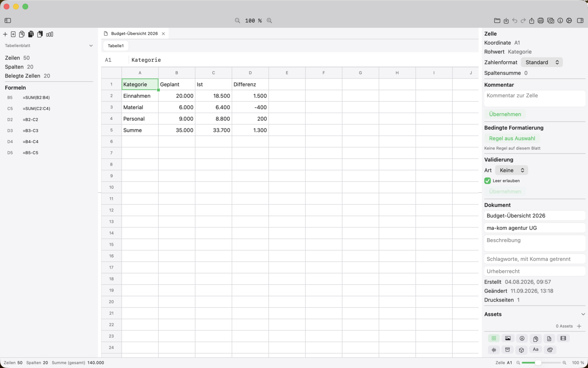Click the plain plus icon in left toolbar
The width and height of the screenshot is (588, 368).
click(x=5, y=34)
